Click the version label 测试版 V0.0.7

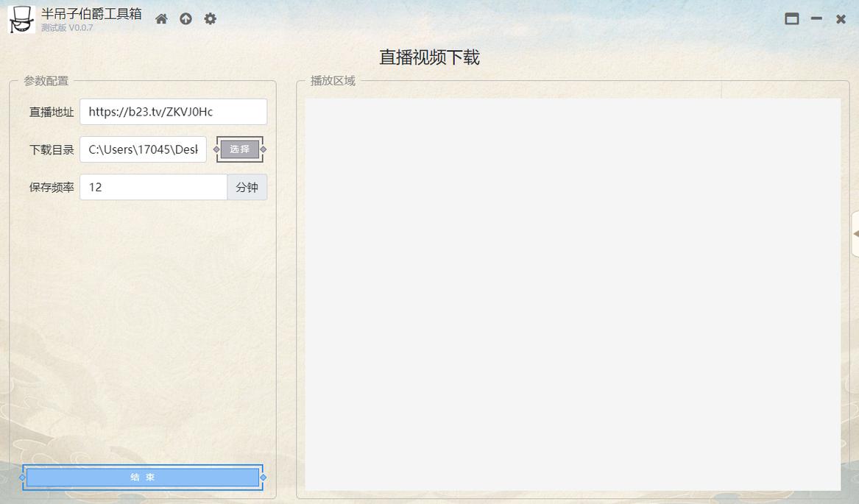(66, 28)
